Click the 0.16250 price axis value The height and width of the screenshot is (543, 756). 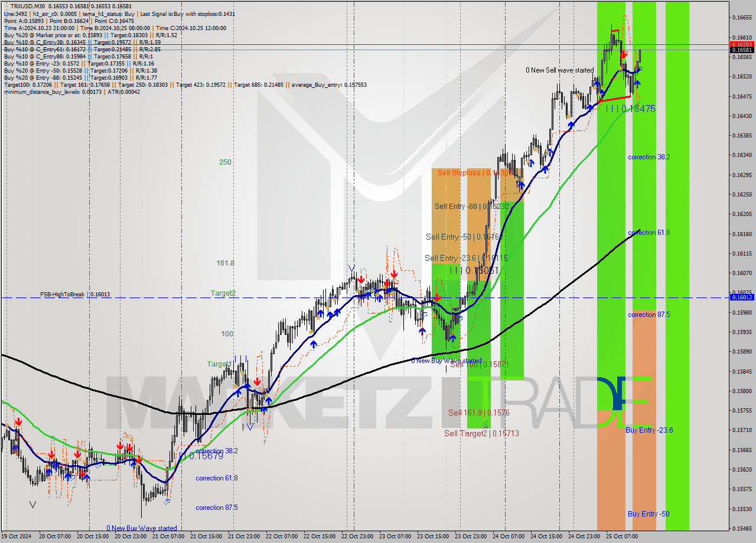(x=742, y=194)
